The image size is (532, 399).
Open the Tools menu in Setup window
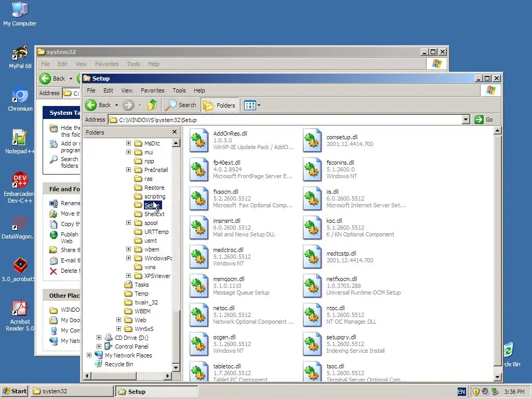179,90
